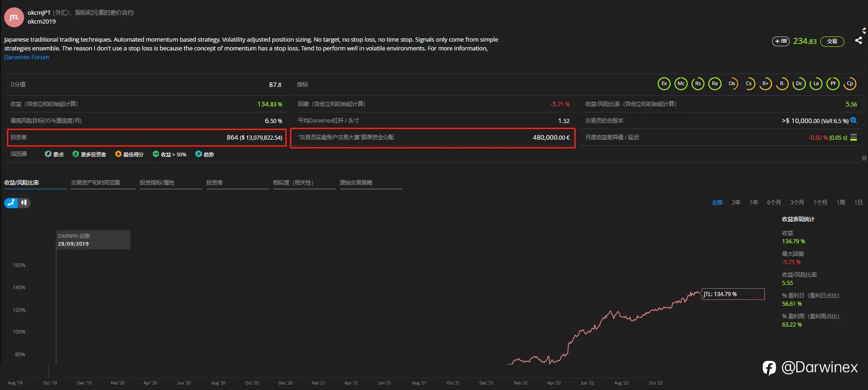Select the 全部 time range

(x=717, y=203)
